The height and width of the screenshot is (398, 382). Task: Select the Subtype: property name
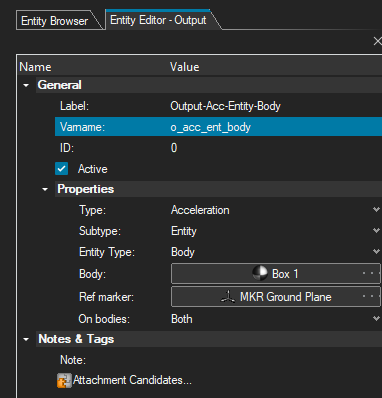(100, 231)
